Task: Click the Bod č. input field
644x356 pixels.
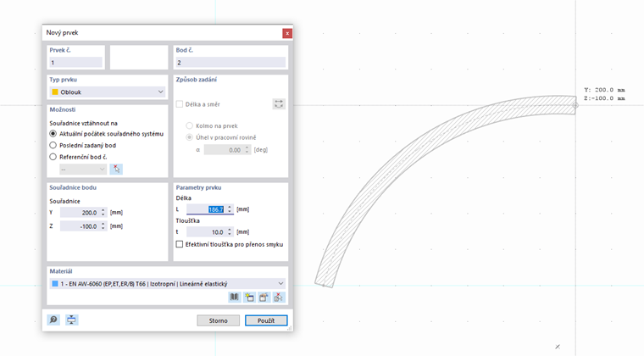Action: pos(230,63)
